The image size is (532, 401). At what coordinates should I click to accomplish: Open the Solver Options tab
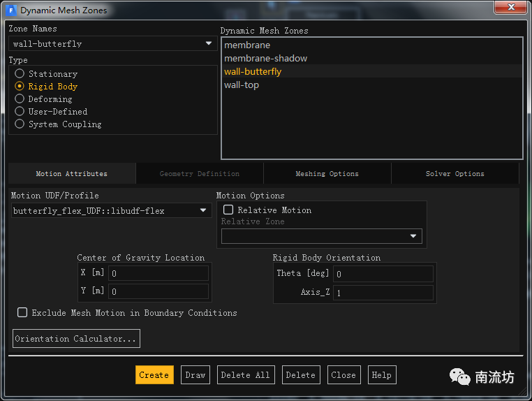(x=455, y=174)
